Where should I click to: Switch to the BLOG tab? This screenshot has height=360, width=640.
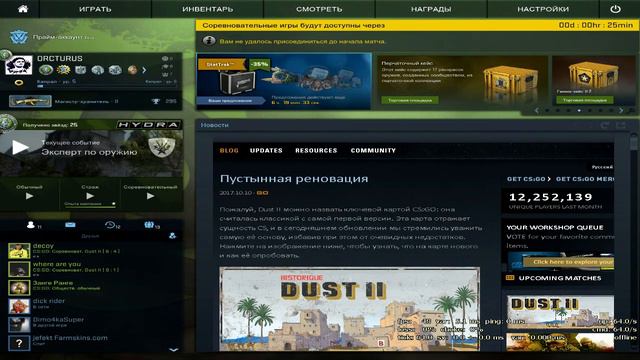[x=229, y=150]
